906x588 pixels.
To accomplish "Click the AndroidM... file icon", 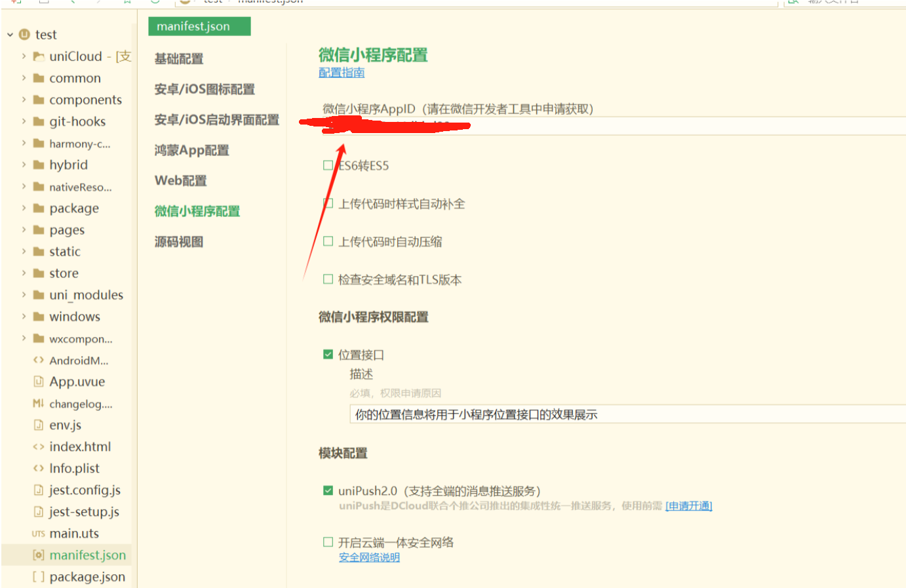I will (x=39, y=360).
